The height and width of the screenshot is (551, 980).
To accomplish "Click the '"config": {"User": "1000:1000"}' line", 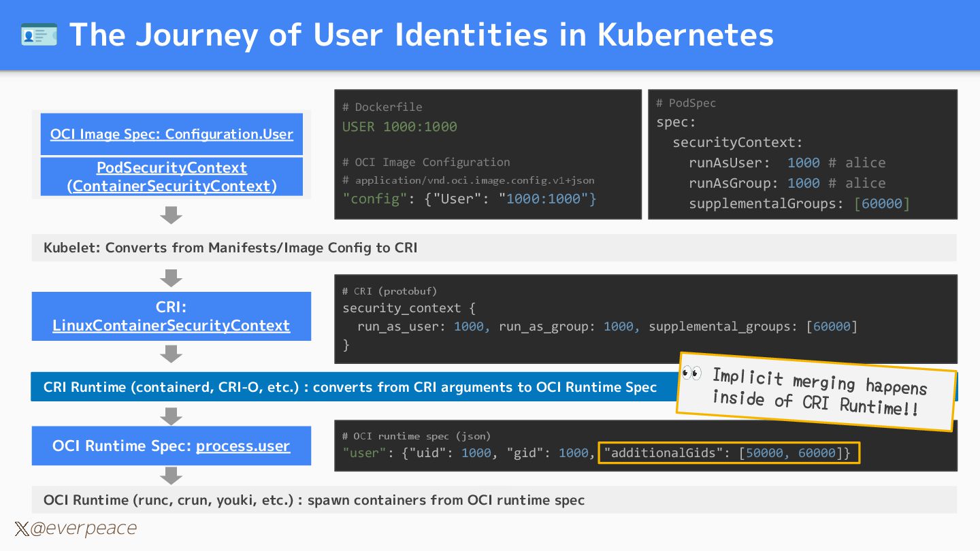I will click(x=470, y=199).
